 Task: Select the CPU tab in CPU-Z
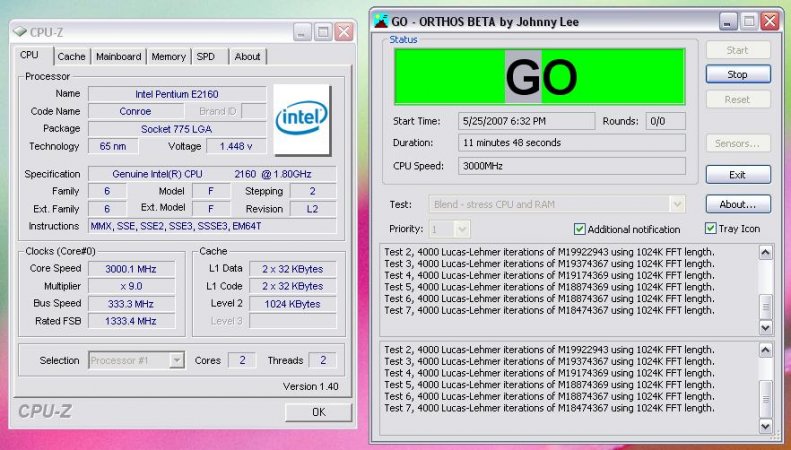[x=29, y=55]
